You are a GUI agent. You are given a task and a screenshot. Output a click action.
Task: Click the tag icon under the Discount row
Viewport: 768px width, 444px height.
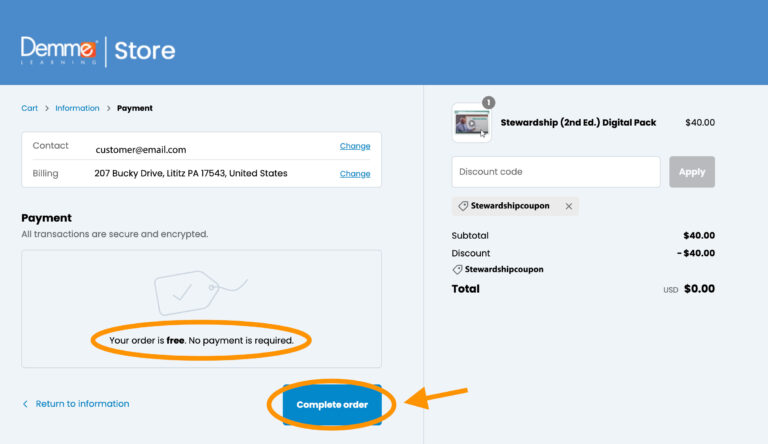[x=457, y=269]
